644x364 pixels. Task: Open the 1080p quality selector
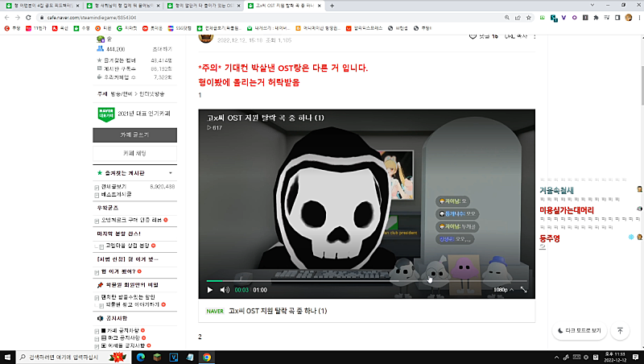503,290
